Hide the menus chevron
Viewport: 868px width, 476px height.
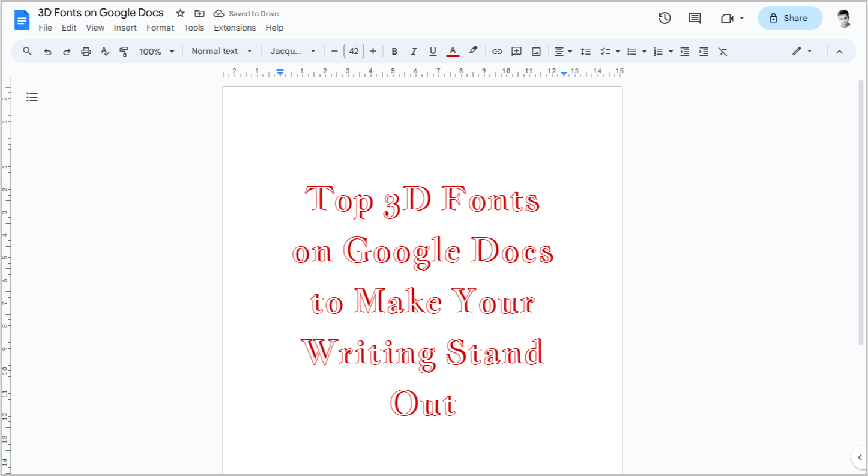[839, 52]
